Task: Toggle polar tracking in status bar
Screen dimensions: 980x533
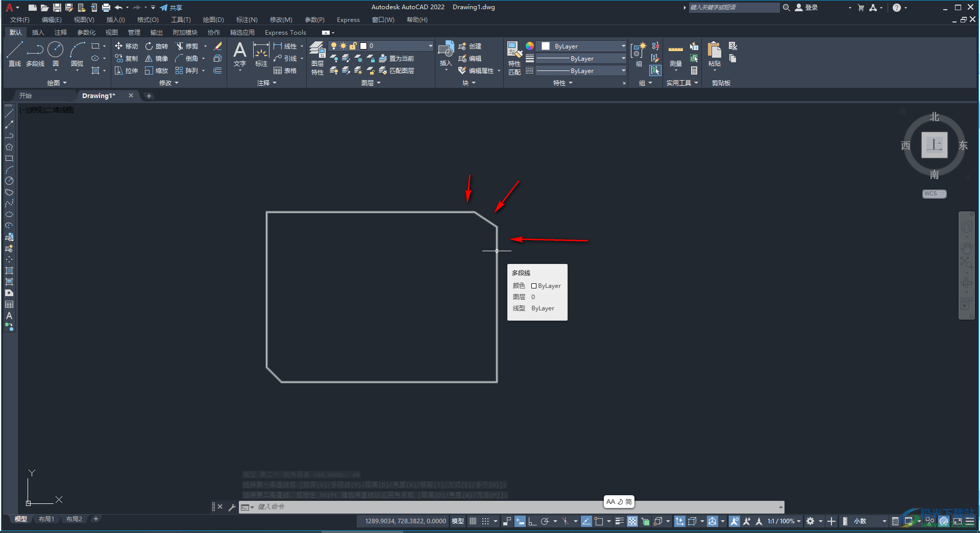Action: coord(545,521)
